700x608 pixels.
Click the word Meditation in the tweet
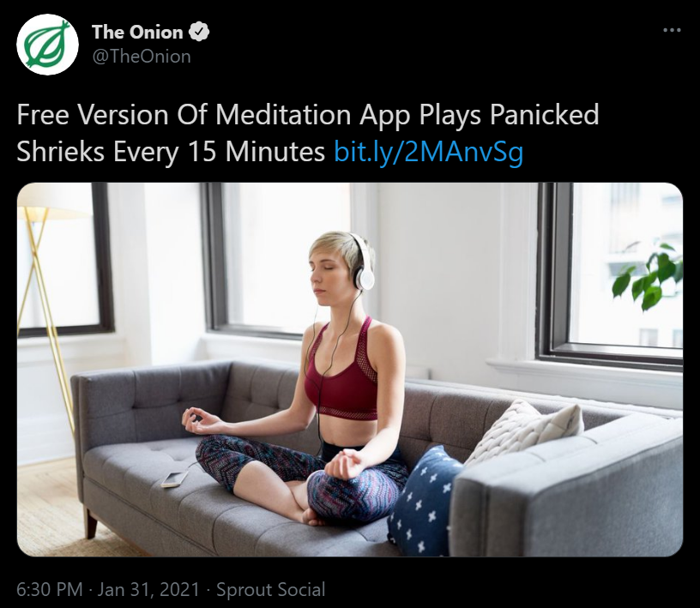(283, 115)
